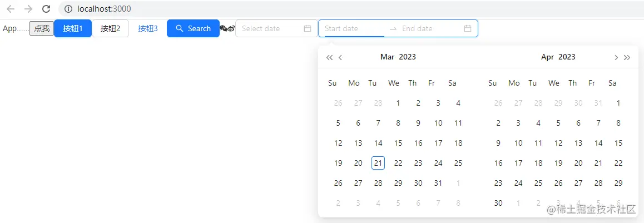This screenshot has height=223, width=644.
Task: Go to previous month with left arrow
Action: [x=340, y=57]
